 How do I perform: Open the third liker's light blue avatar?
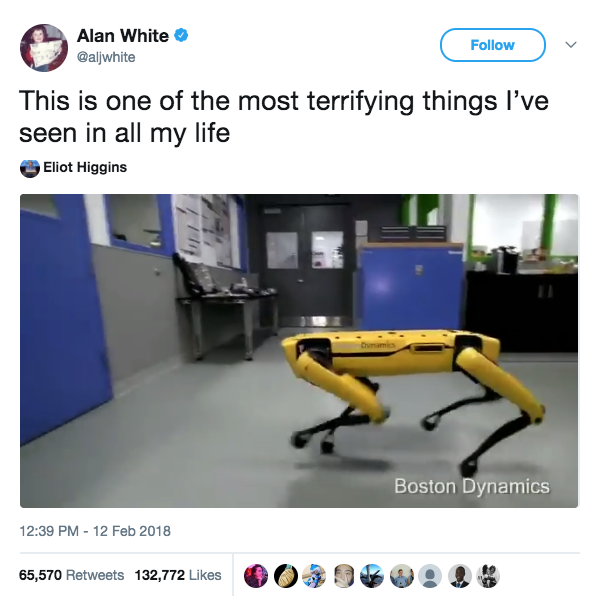click(314, 576)
